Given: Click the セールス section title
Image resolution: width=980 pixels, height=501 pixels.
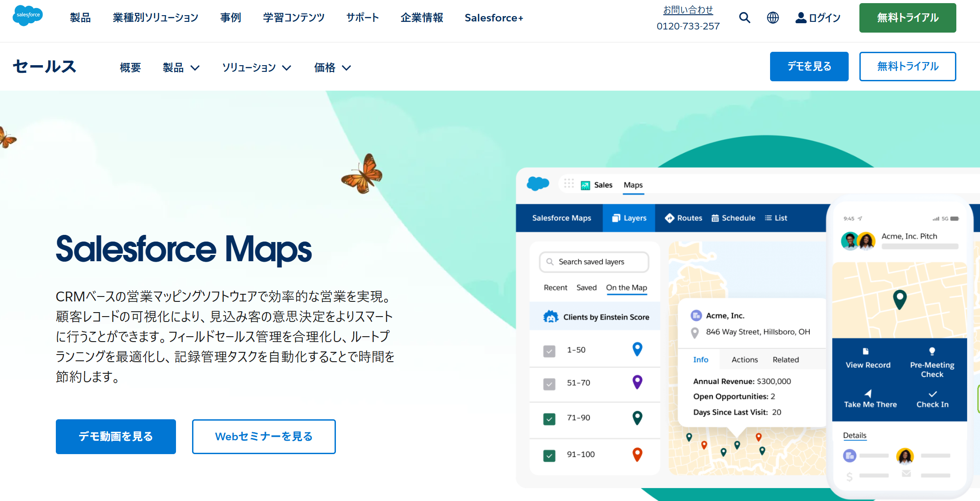Looking at the screenshot, I should tap(45, 66).
